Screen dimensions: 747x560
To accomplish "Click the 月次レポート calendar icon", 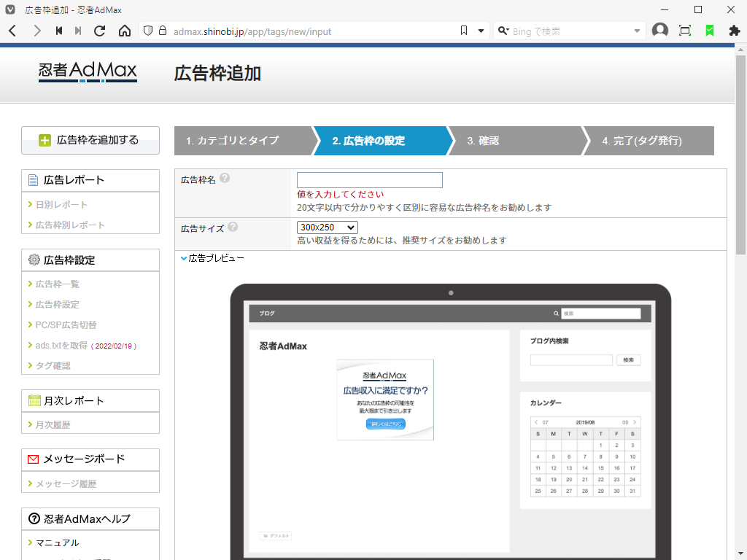I will click(x=34, y=400).
